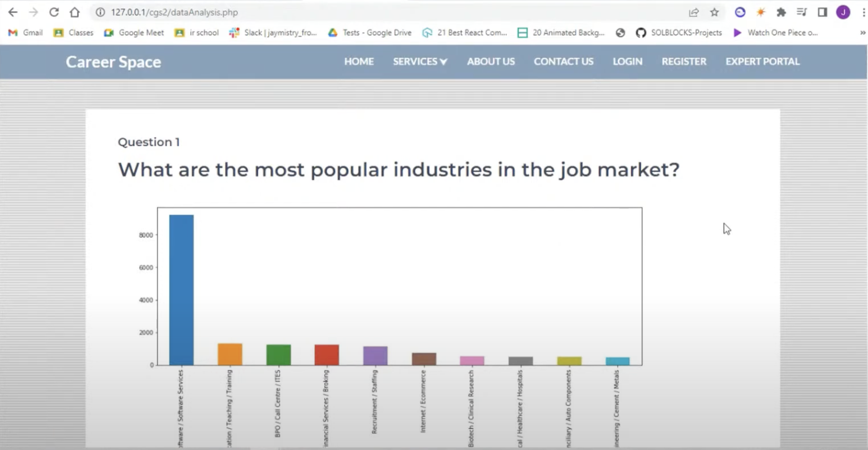Go to browser home page
868x450 pixels.
(74, 12)
